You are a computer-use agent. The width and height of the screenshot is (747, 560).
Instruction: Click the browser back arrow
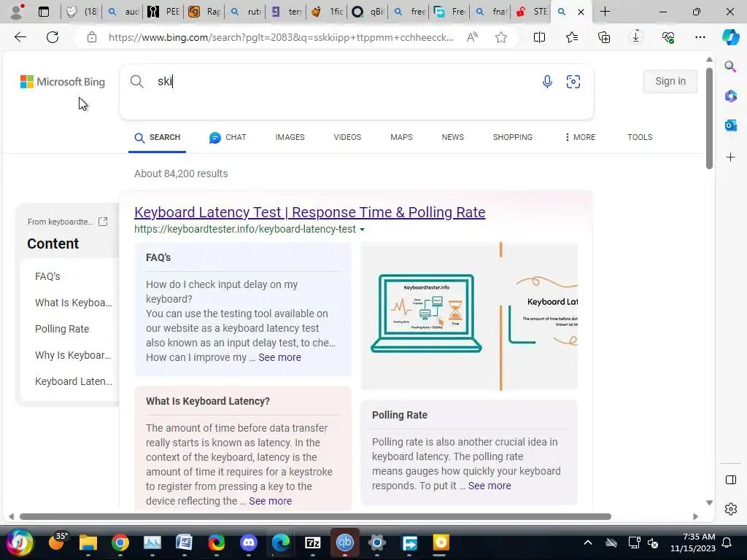[x=20, y=37]
